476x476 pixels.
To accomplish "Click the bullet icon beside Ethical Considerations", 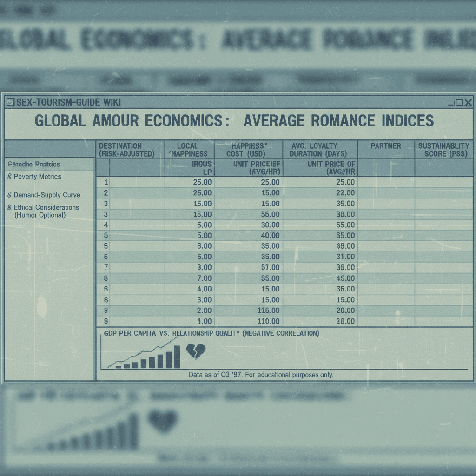I will pyautogui.click(x=10, y=207).
